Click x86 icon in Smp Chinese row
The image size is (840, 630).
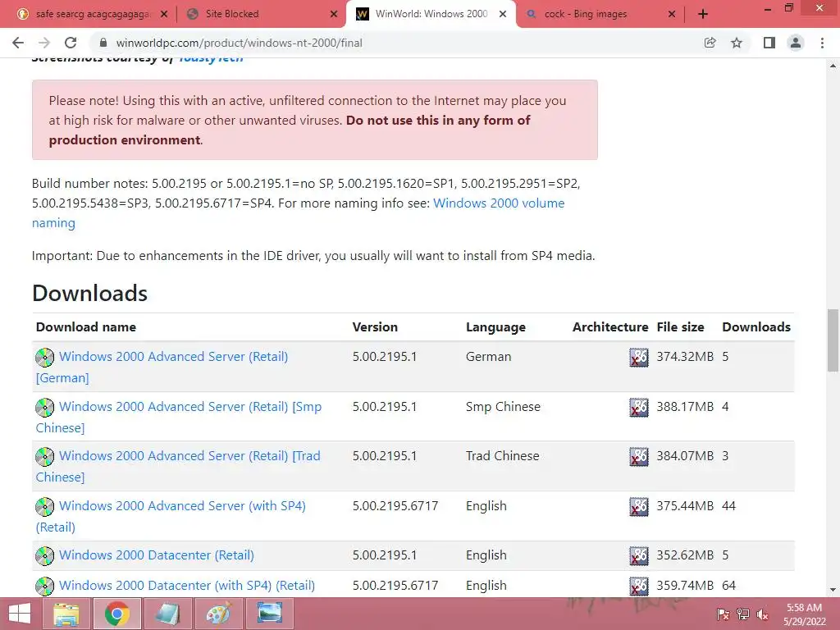(638, 407)
